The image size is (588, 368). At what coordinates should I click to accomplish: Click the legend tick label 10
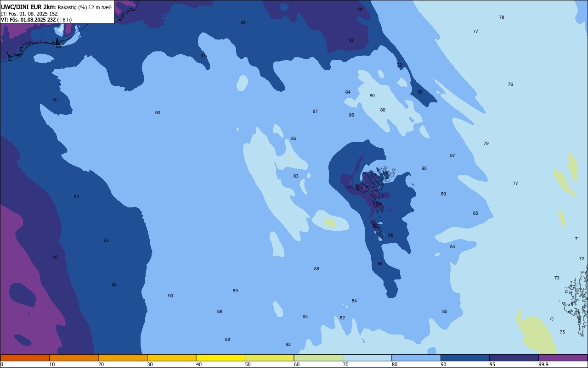click(52, 364)
